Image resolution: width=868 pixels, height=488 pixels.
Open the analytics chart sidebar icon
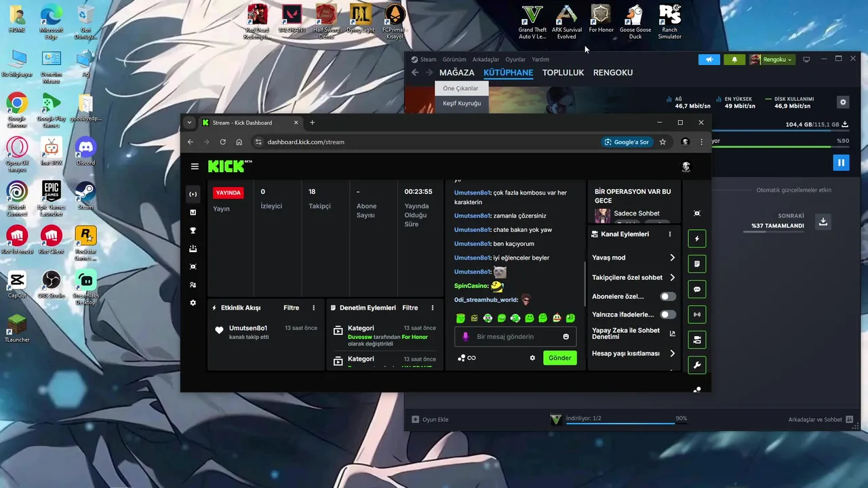[x=193, y=212]
